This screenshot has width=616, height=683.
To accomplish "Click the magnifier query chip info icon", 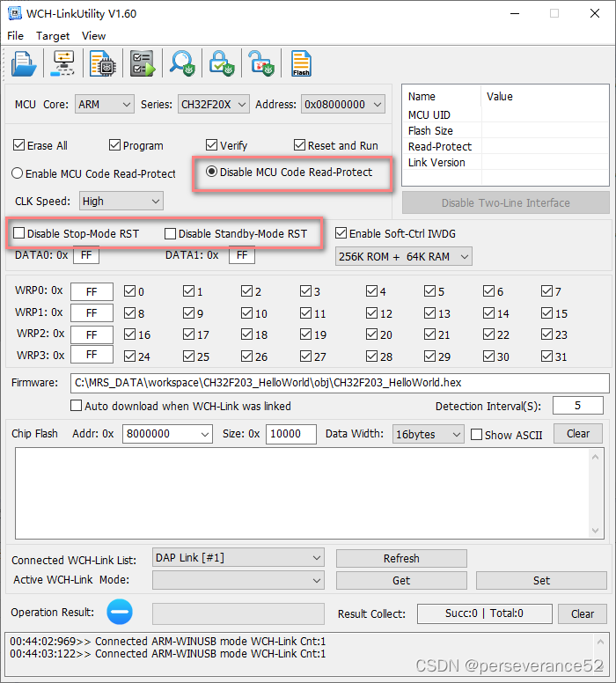I will (182, 63).
